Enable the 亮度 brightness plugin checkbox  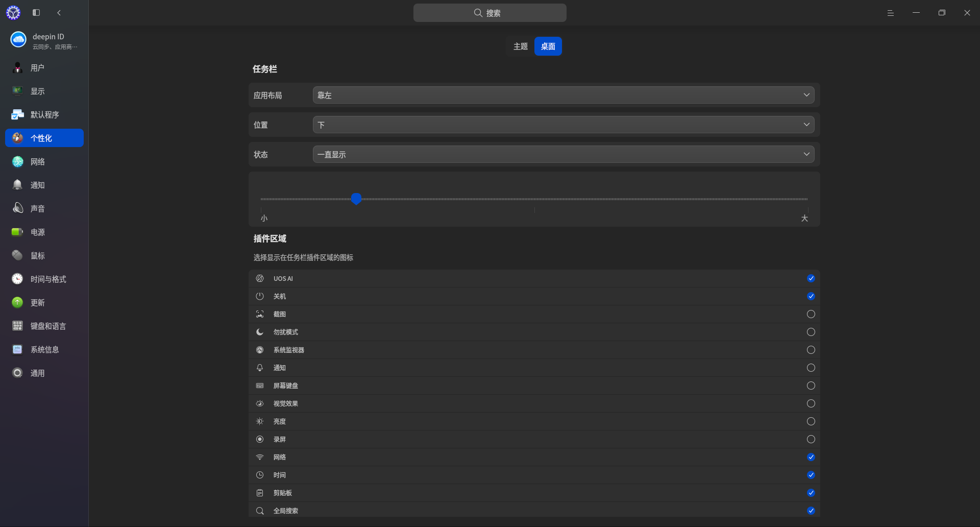click(811, 421)
